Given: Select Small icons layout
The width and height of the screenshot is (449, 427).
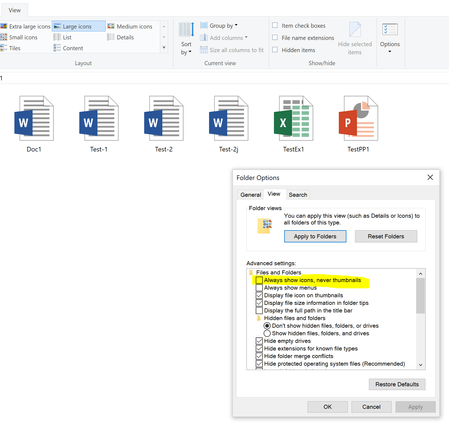Looking at the screenshot, I should (x=19, y=37).
